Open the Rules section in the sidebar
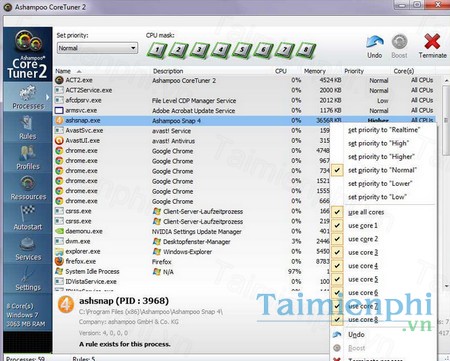Screen dimensions: 450x361 pos(28,127)
